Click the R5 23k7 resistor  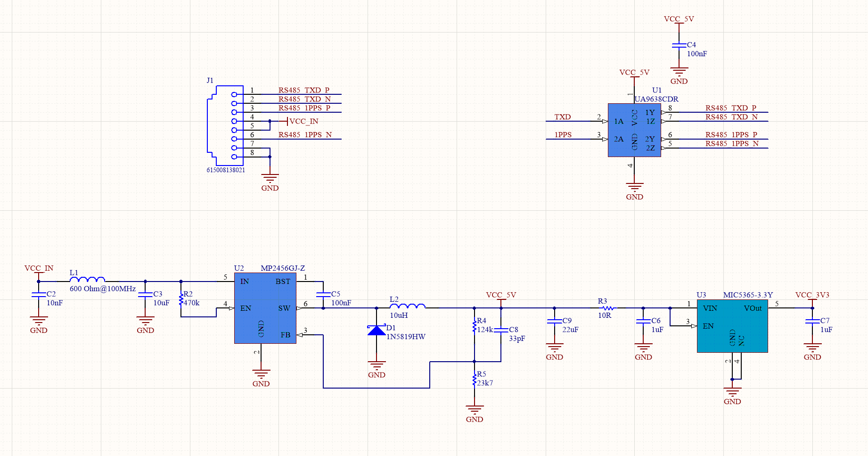tap(475, 380)
